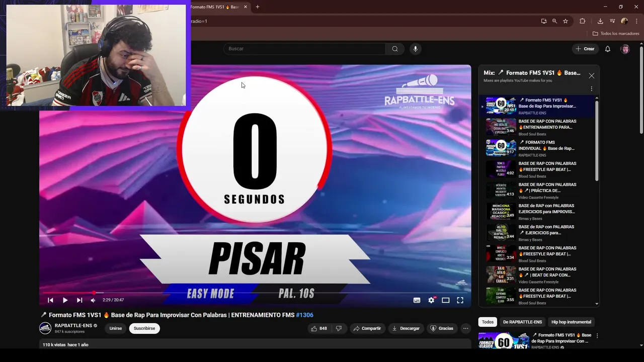
Task: Dislike the video with thumbs down
Action: (339, 328)
